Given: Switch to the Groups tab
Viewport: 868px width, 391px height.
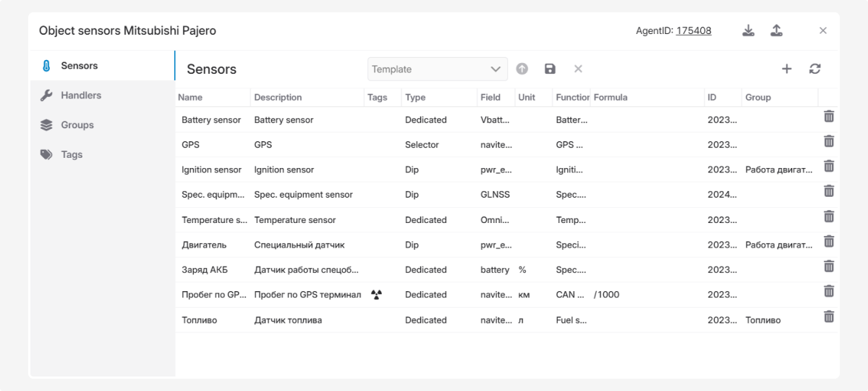Looking at the screenshot, I should (x=77, y=125).
